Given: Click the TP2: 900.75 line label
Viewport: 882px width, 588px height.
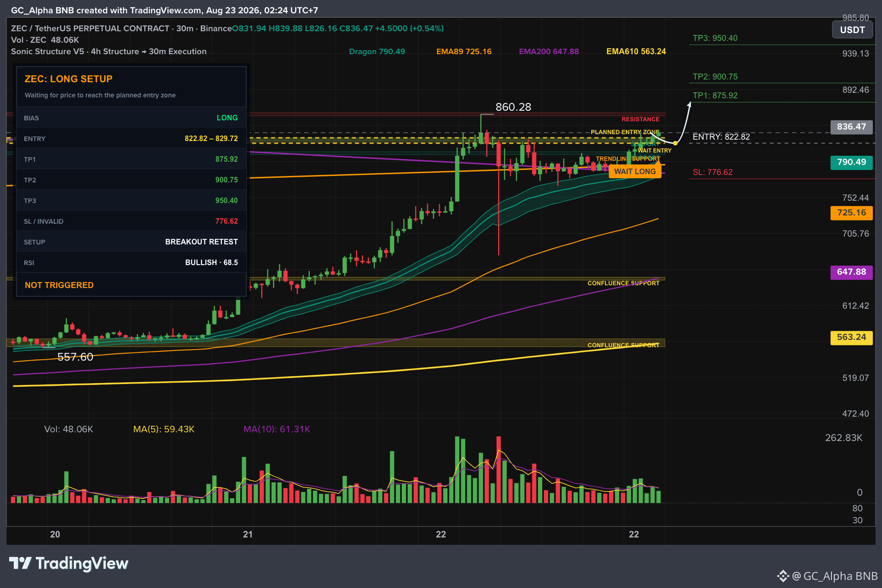Looking at the screenshot, I should (x=715, y=77).
